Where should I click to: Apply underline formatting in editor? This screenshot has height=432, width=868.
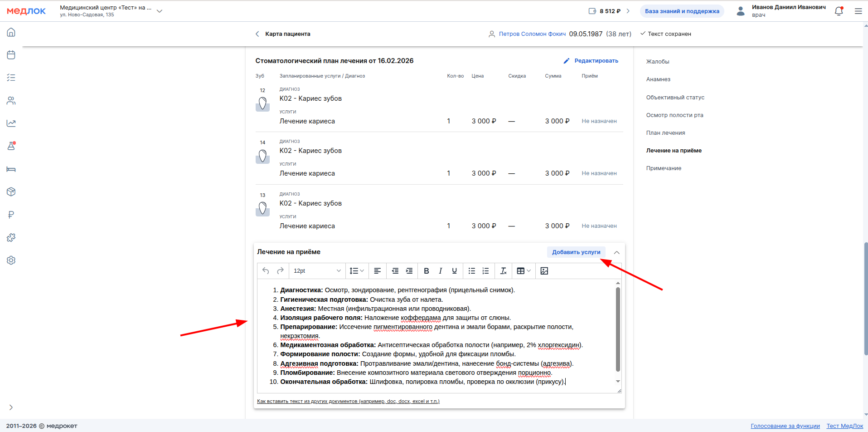click(x=454, y=271)
